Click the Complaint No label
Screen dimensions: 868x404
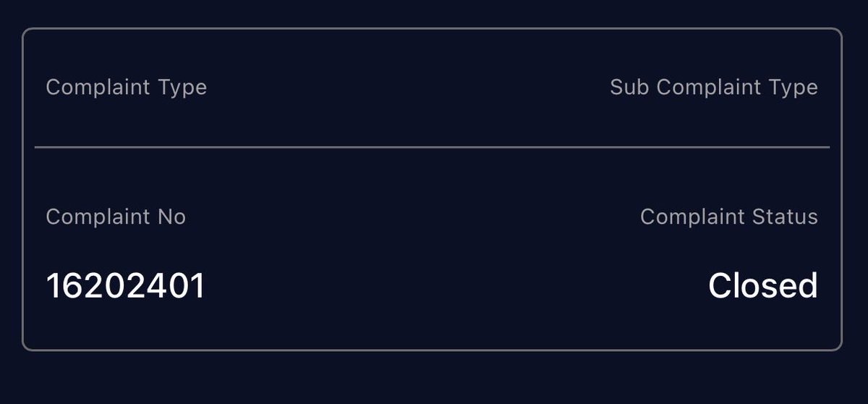coord(116,216)
